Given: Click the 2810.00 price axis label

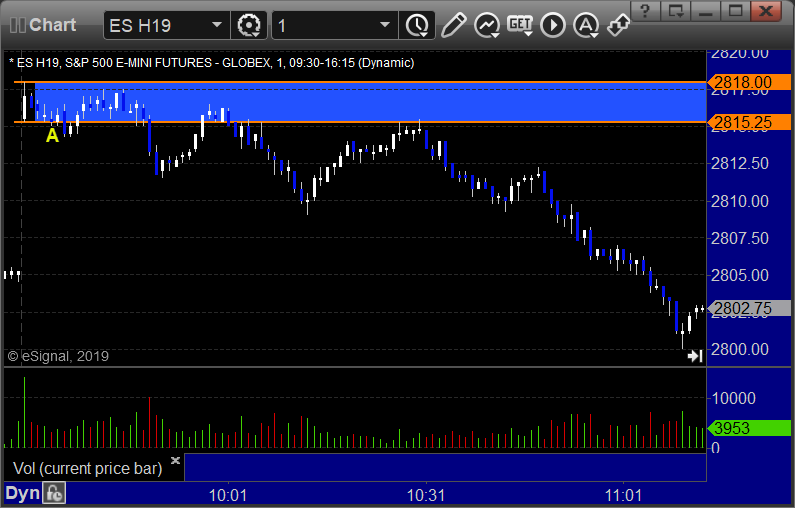Looking at the screenshot, I should coord(740,201).
